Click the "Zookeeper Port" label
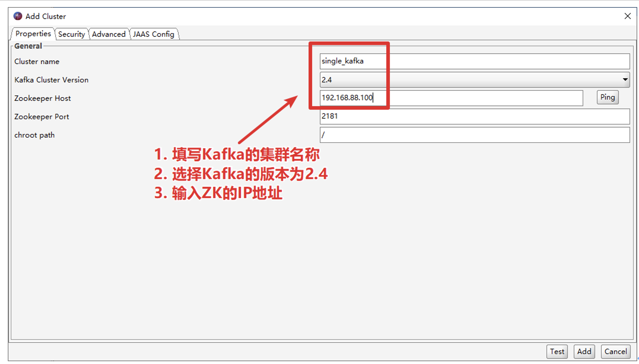This screenshot has height=364, width=639. tap(42, 117)
